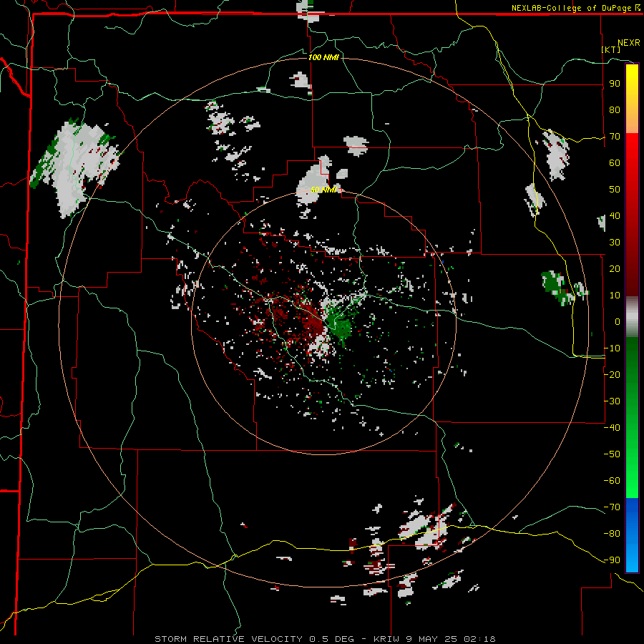The image size is (644, 644).
Task: Select the -80 value on velocity scale
Action: [612, 534]
